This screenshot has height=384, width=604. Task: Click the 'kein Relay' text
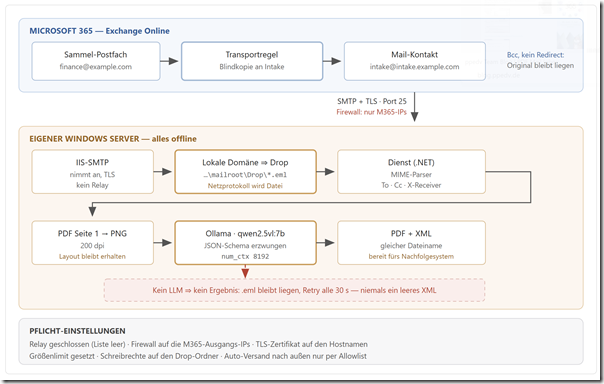pos(92,185)
